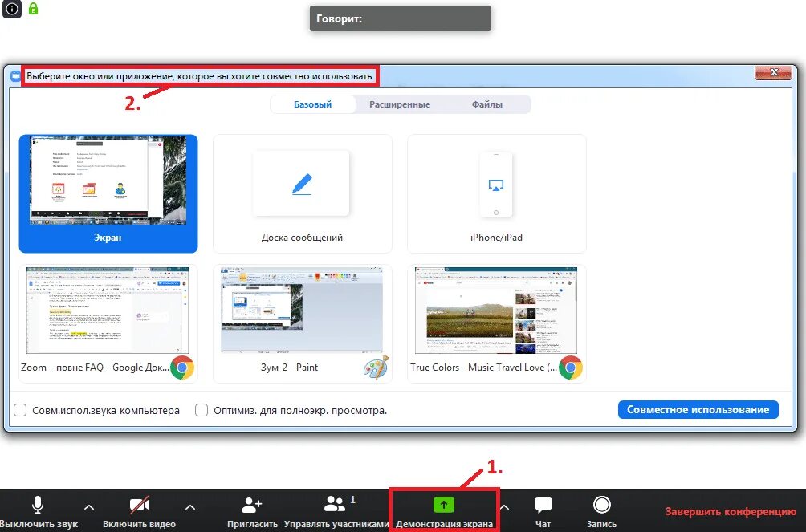The height and width of the screenshot is (532, 806).
Task: Start recording with Запись
Action: [x=601, y=511]
